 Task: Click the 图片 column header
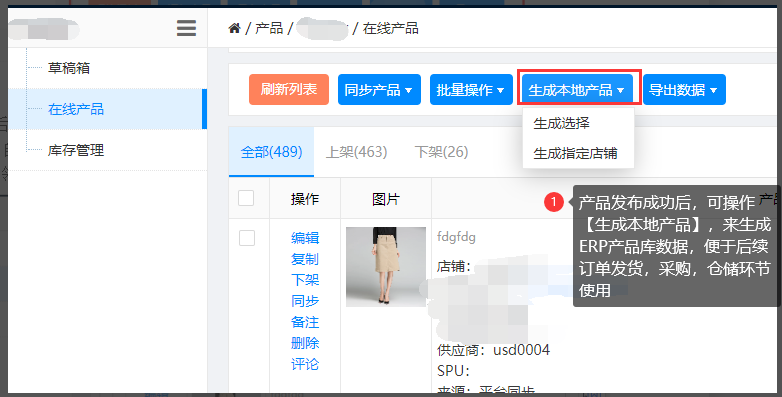tap(386, 199)
